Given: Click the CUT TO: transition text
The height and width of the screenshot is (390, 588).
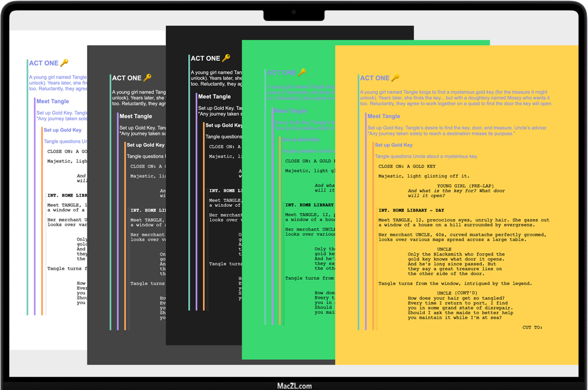Looking at the screenshot, I should [532, 327].
